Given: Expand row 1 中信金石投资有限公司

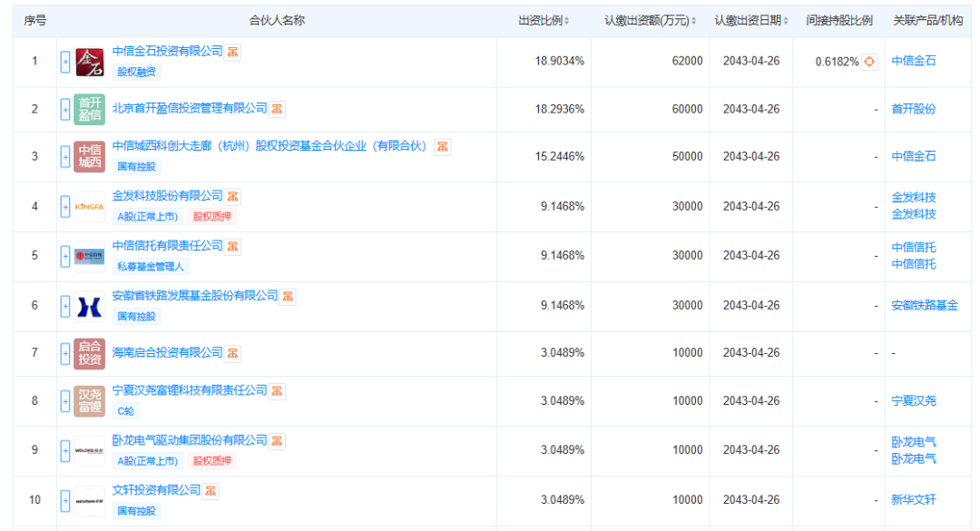Looking at the screenshot, I should (65, 62).
